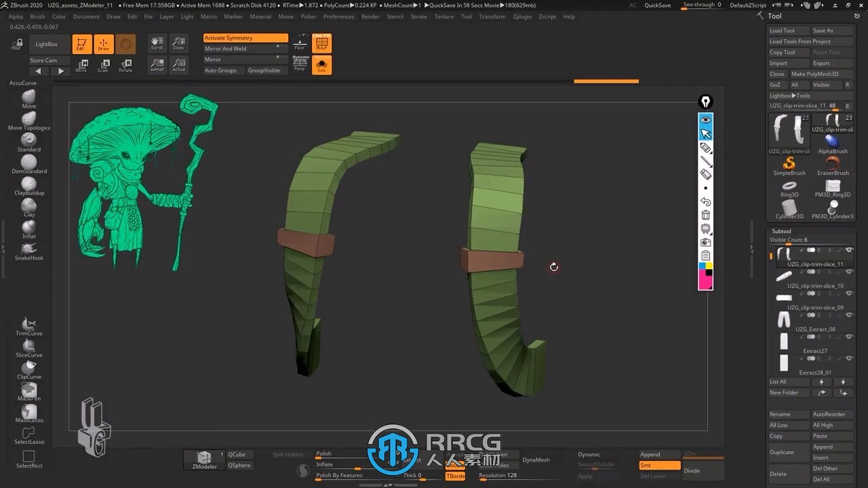
Task: Select the Scale transform icon
Action: coord(103,65)
